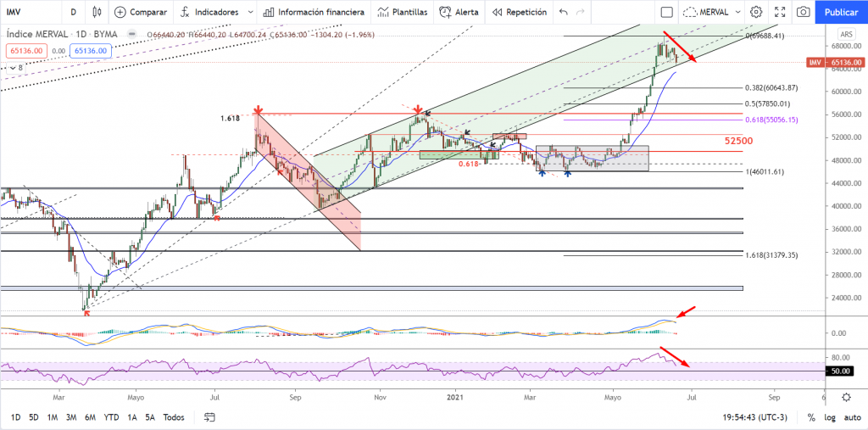Screen dimensions: 868x430
Task: Enter fullscreen mode
Action: click(780, 12)
